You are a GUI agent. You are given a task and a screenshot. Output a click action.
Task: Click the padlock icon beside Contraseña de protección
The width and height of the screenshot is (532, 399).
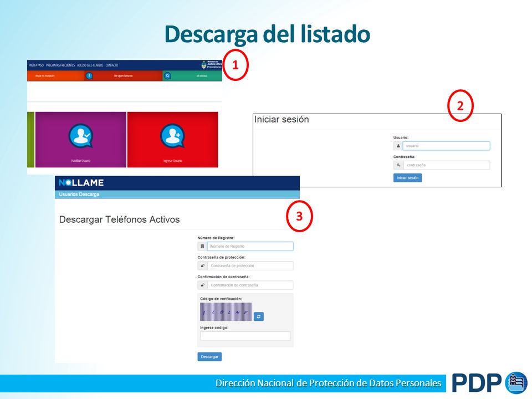(202, 265)
